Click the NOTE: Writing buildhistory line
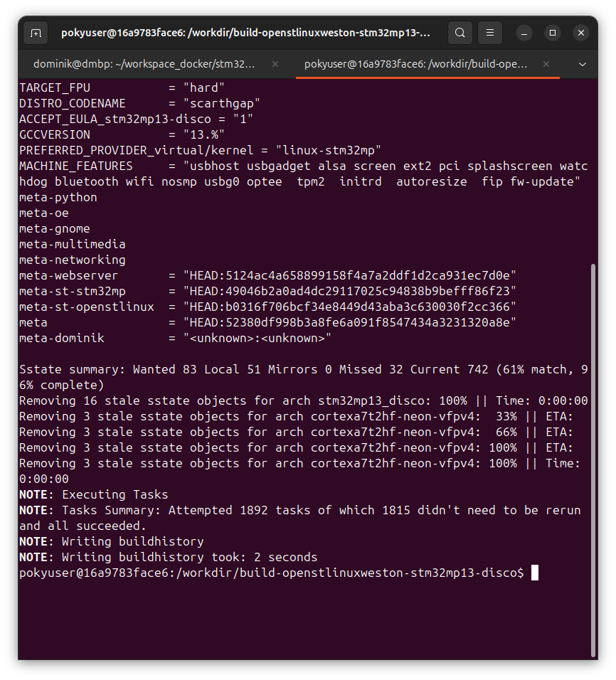 (112, 541)
